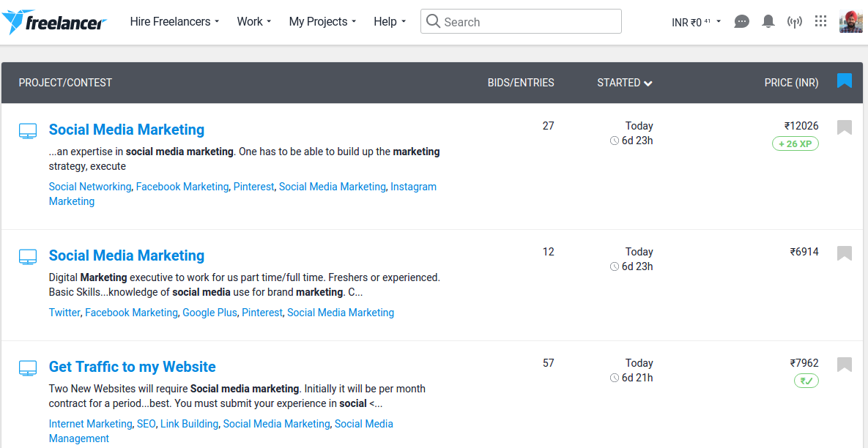Open the messages chat icon

pos(741,21)
